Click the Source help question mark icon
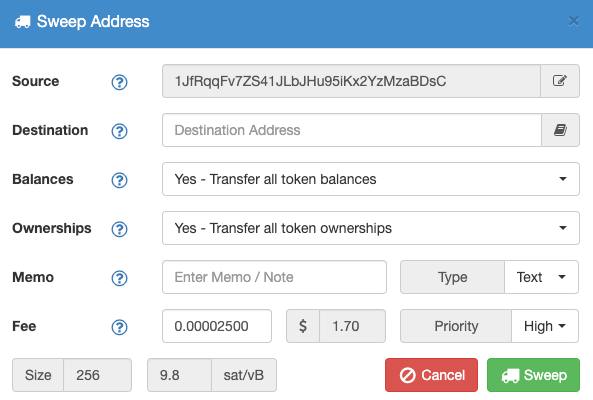This screenshot has height=400, width=593. tap(120, 82)
